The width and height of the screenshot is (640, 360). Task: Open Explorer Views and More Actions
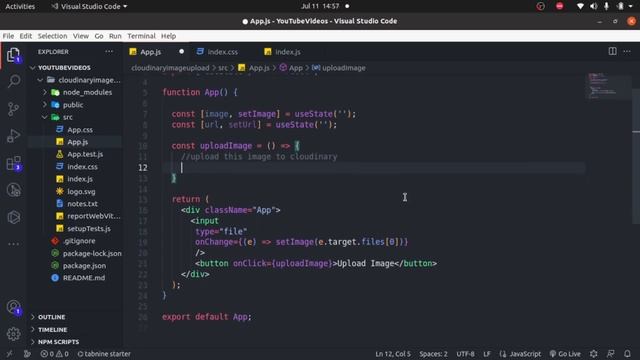pos(109,52)
